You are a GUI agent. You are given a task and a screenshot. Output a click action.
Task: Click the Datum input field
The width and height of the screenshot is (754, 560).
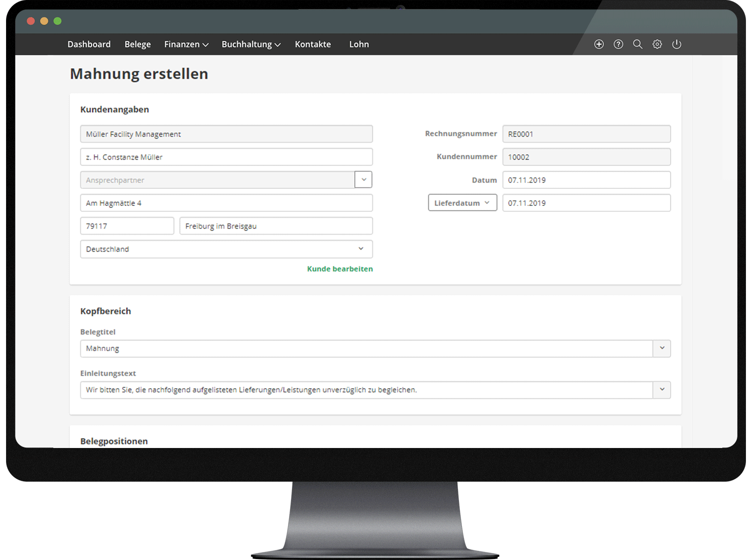pyautogui.click(x=586, y=180)
